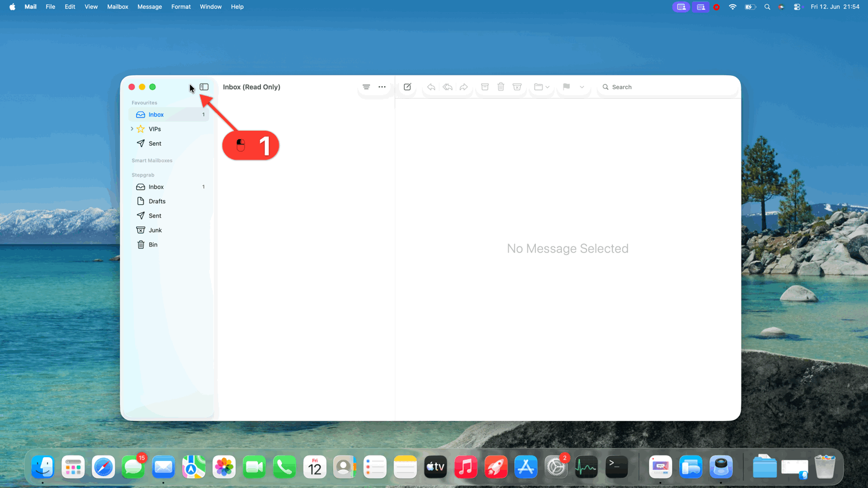Open the message filter options

366,87
